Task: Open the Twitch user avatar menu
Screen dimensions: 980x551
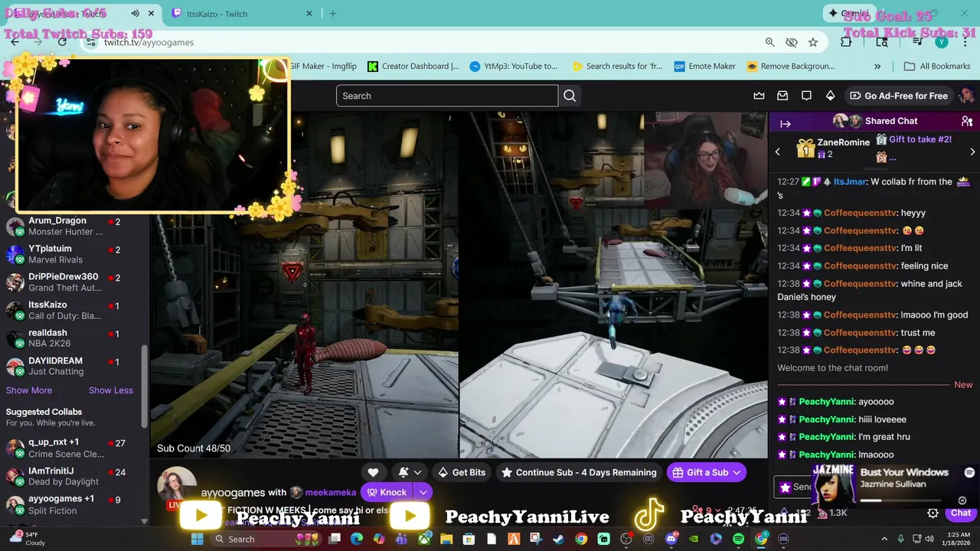Action: click(x=967, y=96)
